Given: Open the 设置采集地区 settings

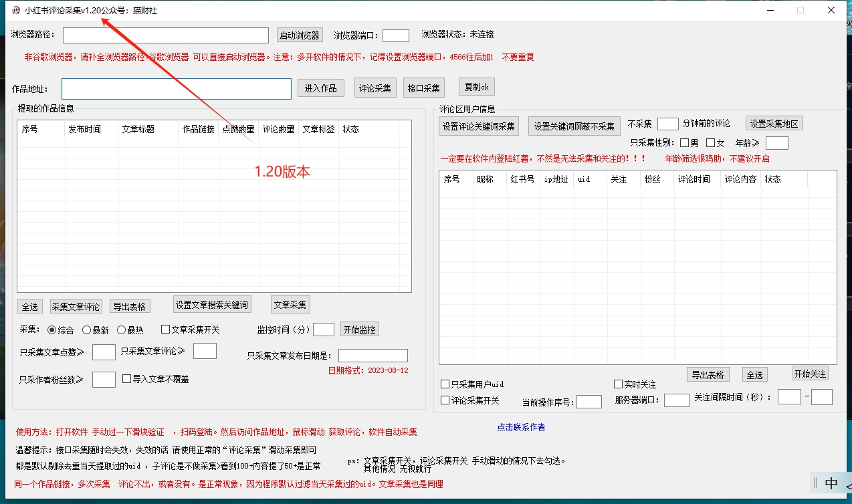Looking at the screenshot, I should pos(774,122).
